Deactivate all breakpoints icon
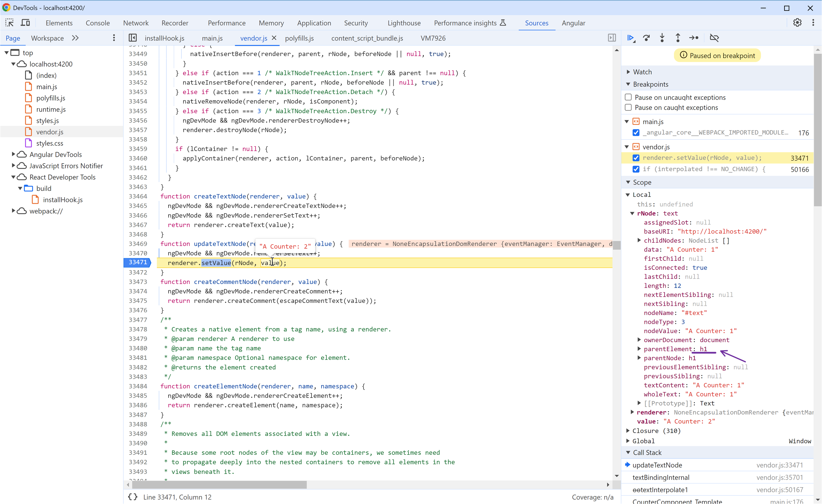Image resolution: width=822 pixels, height=504 pixels. (714, 38)
